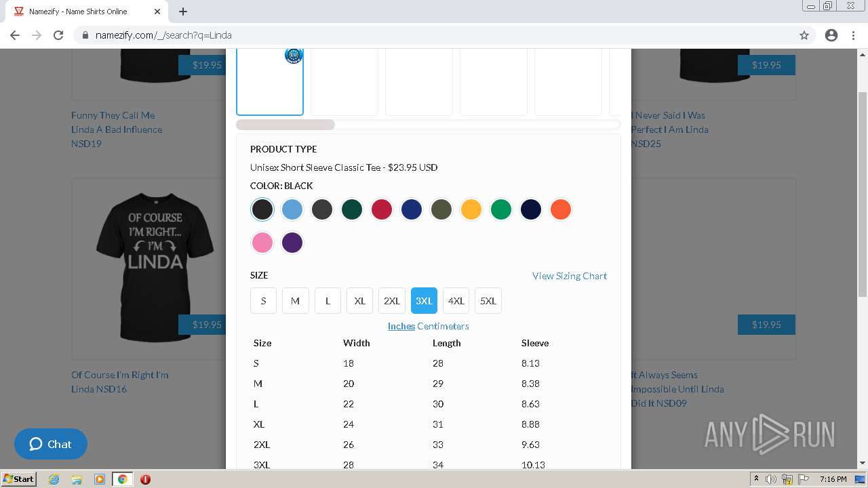Select the light blue color swatch

coord(292,209)
